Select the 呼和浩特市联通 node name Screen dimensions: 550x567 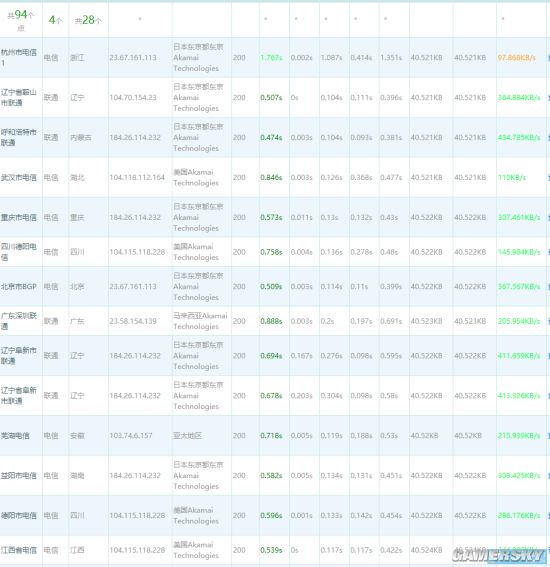pos(19,137)
